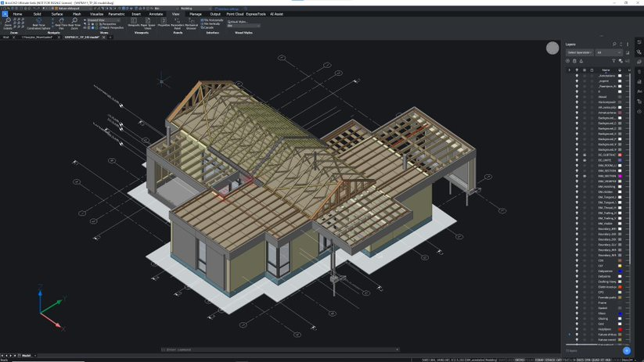This screenshot has width=644, height=362.
Task: Toggle visibility of Armatuurteras layer
Action: pyautogui.click(x=577, y=113)
